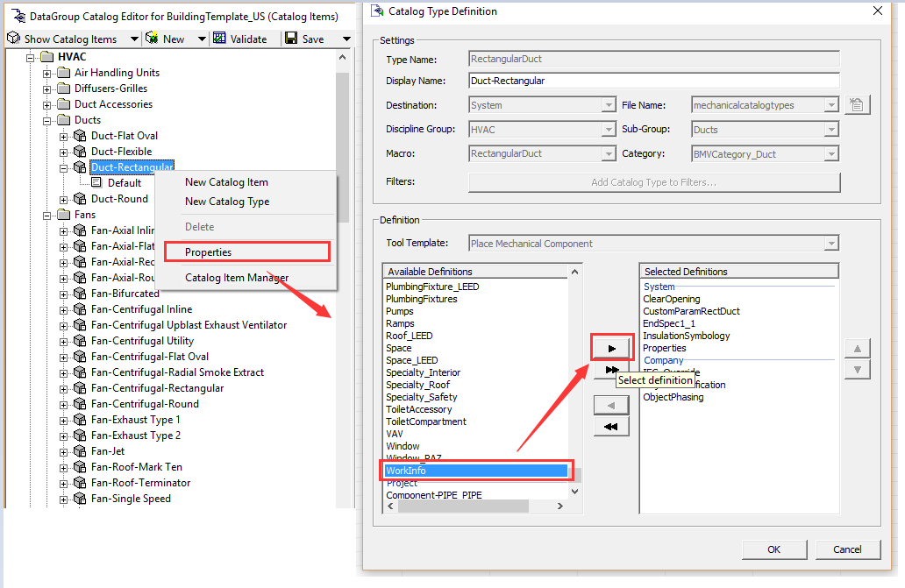The height and width of the screenshot is (588, 905).
Task: Click the Fans folder icon
Action: 63,215
